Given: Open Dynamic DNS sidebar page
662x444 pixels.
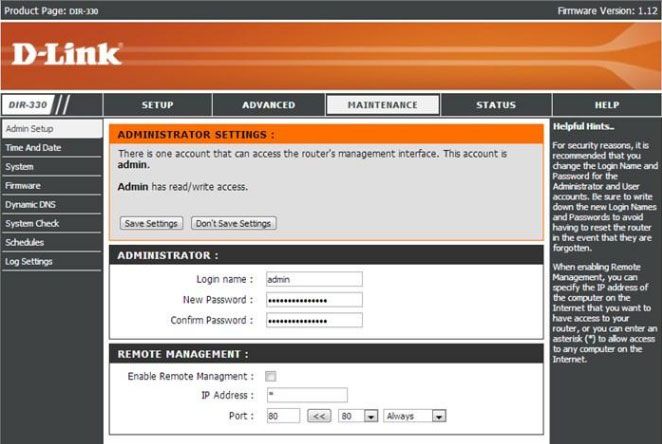Looking at the screenshot, I should coord(32,205).
